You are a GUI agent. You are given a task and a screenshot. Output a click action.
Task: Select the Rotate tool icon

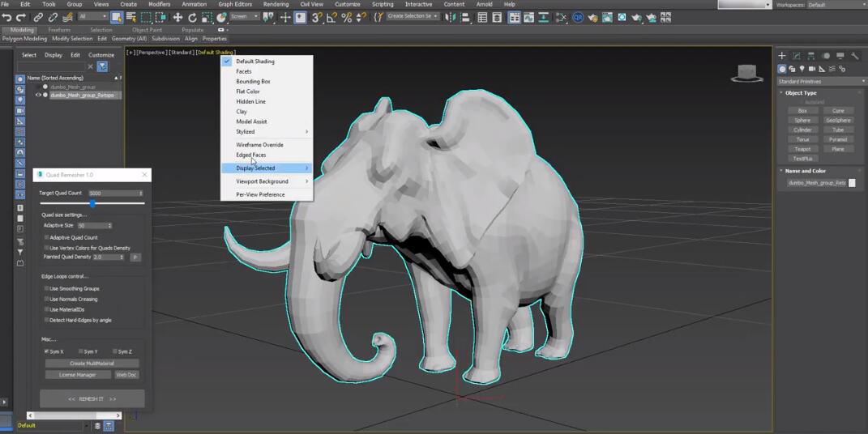click(192, 18)
